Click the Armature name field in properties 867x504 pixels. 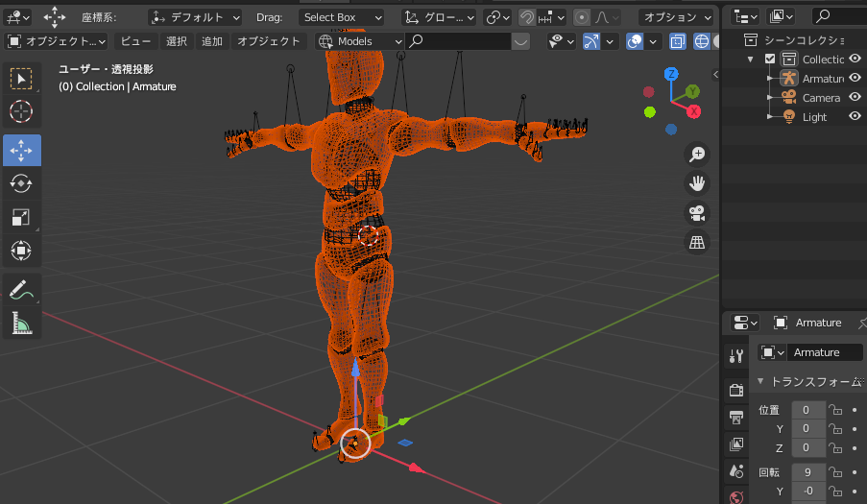824,352
